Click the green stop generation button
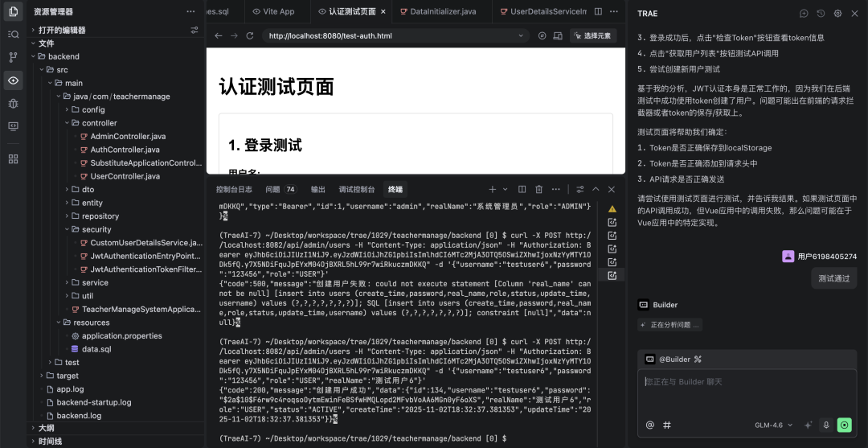The width and height of the screenshot is (868, 448). tap(844, 425)
